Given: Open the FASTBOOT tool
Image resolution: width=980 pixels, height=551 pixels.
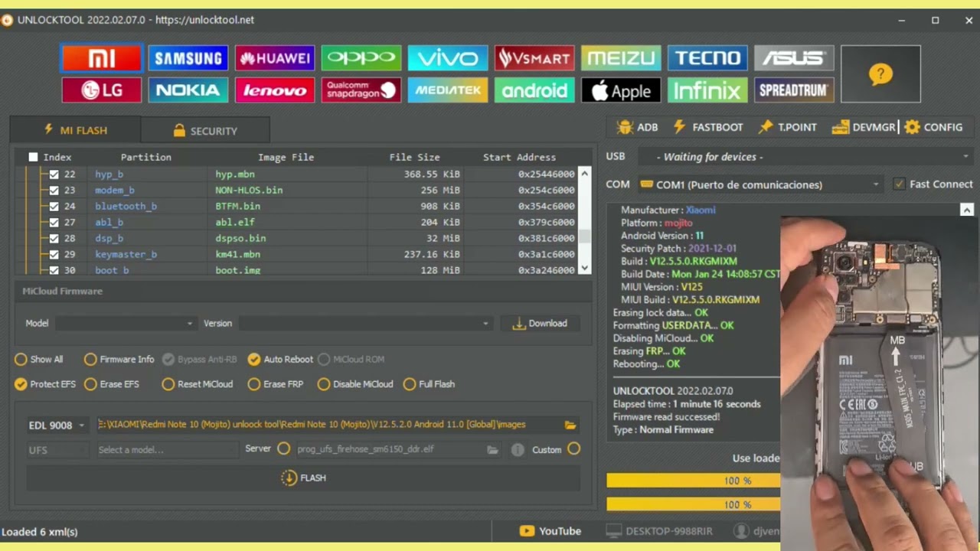Looking at the screenshot, I should click(708, 127).
